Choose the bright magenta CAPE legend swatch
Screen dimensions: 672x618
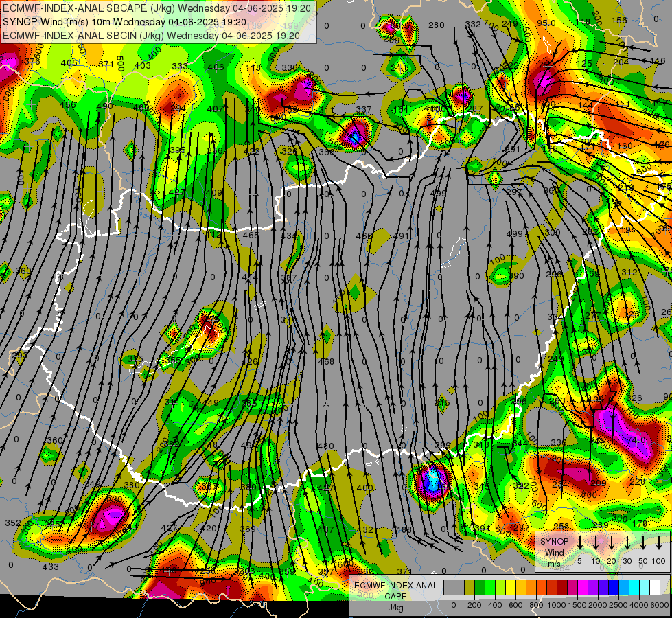(x=583, y=587)
